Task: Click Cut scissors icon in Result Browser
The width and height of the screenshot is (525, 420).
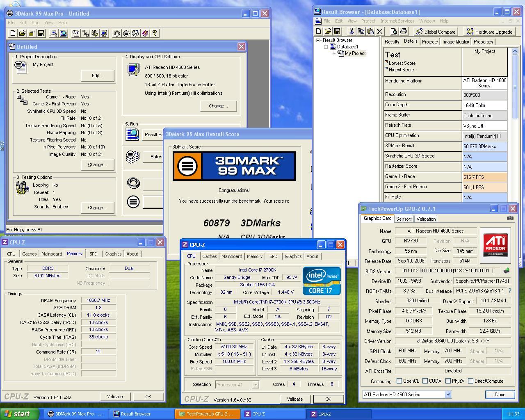Action: 352,31
